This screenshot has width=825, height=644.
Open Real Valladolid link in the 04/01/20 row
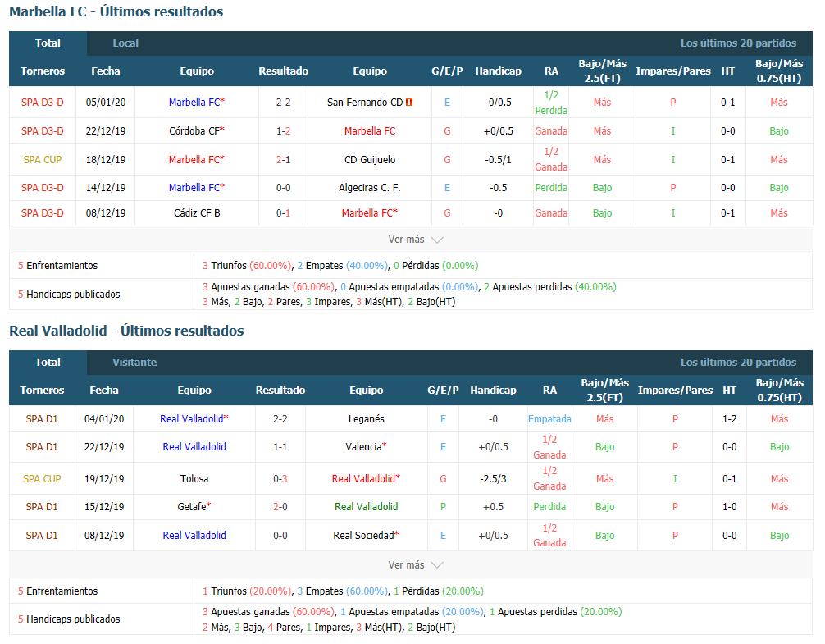pyautogui.click(x=194, y=419)
